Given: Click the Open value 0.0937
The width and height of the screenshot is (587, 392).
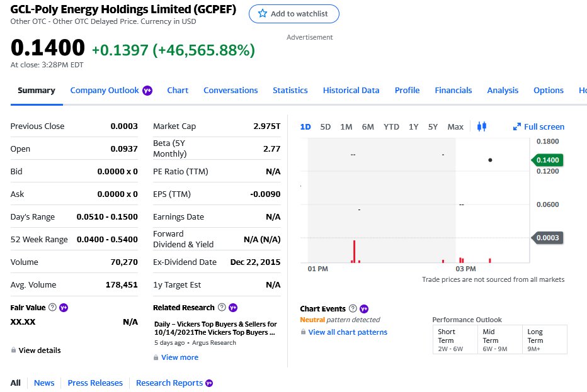Looking at the screenshot, I should [124, 149].
